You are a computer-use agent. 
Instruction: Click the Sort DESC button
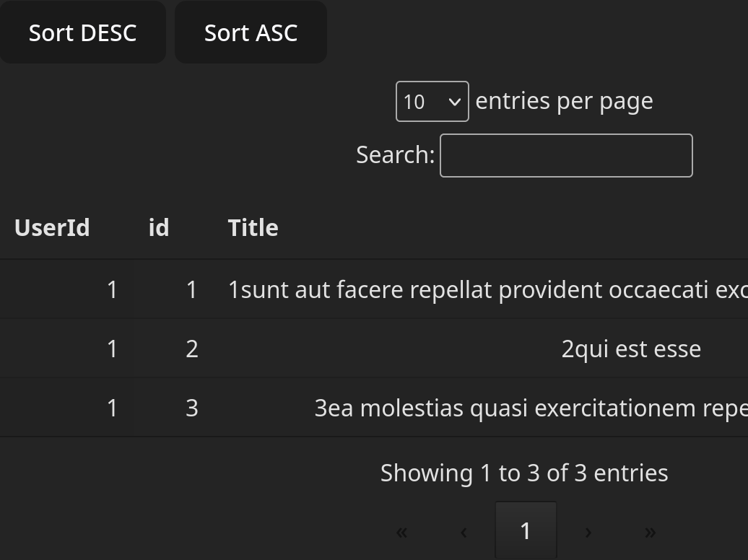coord(82,32)
